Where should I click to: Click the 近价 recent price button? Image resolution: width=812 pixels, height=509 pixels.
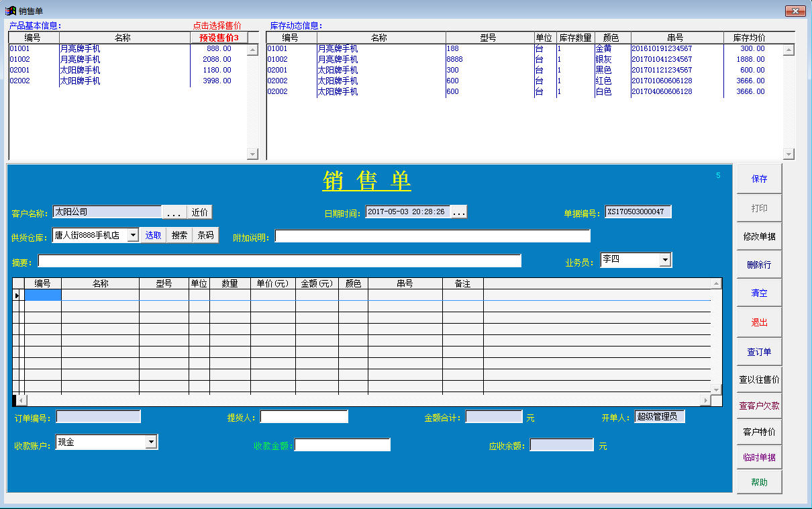199,212
